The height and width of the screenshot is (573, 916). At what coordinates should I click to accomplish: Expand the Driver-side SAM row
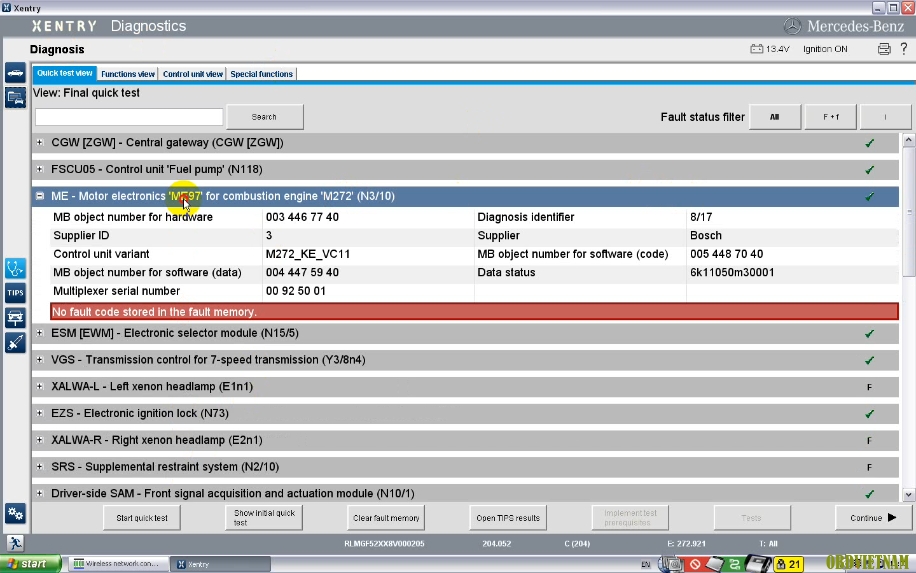click(39, 494)
